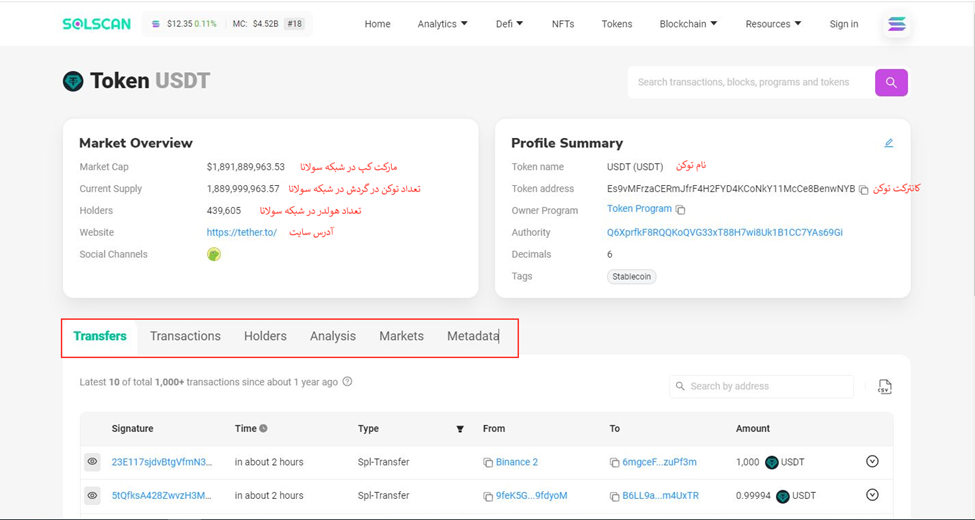Image resolution: width=975 pixels, height=520 pixels.
Task: Click the USDT icon in the 0.99994 row
Action: [x=783, y=496]
